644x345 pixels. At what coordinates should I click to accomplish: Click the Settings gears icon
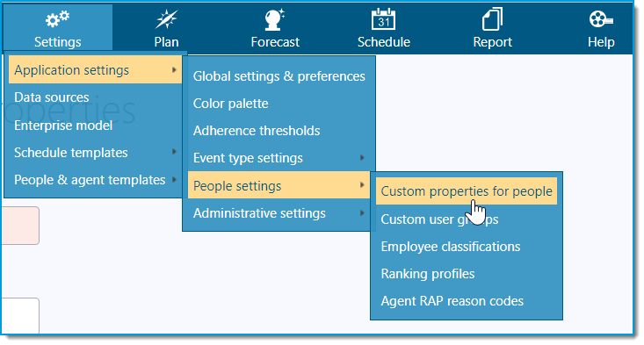tap(57, 18)
